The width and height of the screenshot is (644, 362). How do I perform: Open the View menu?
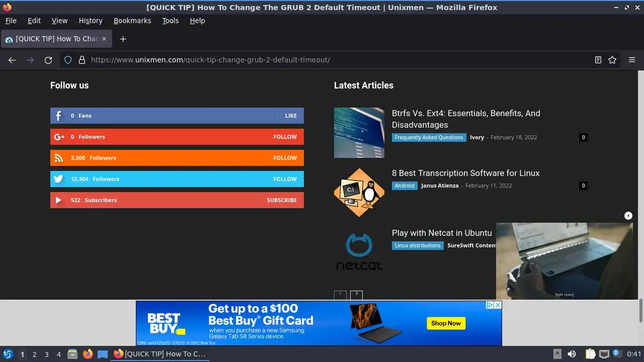pos(59,21)
